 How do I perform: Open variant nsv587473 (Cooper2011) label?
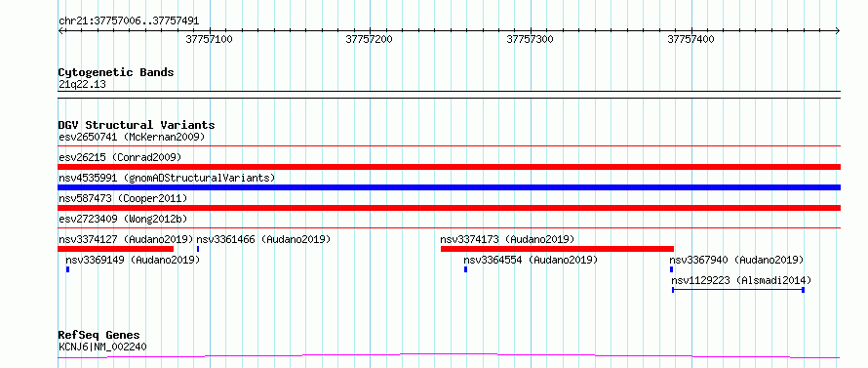click(x=123, y=198)
